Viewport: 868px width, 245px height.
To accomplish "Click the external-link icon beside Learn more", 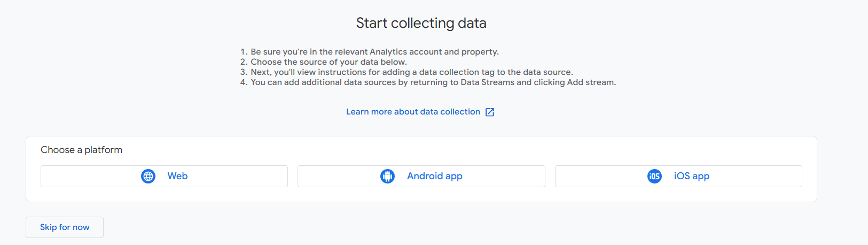I will click(490, 112).
